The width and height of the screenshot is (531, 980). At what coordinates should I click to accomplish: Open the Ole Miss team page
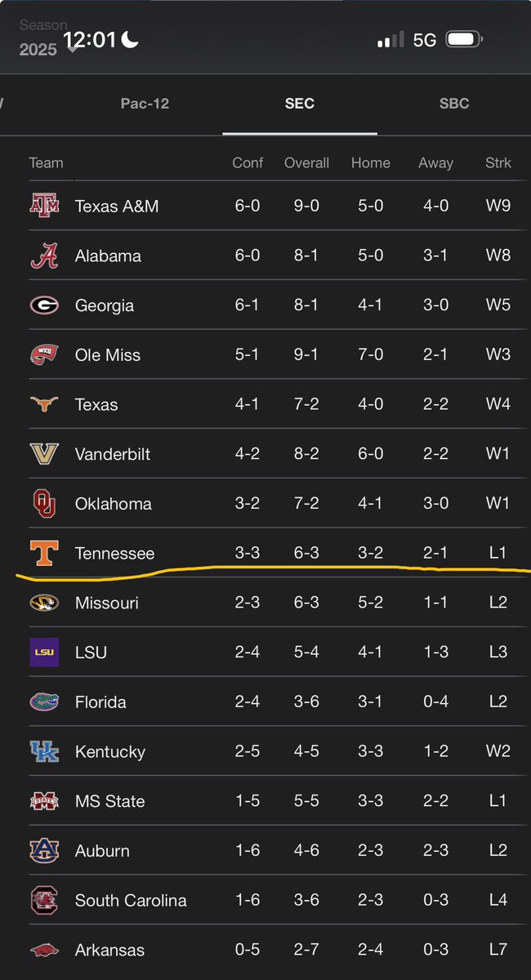tap(108, 355)
